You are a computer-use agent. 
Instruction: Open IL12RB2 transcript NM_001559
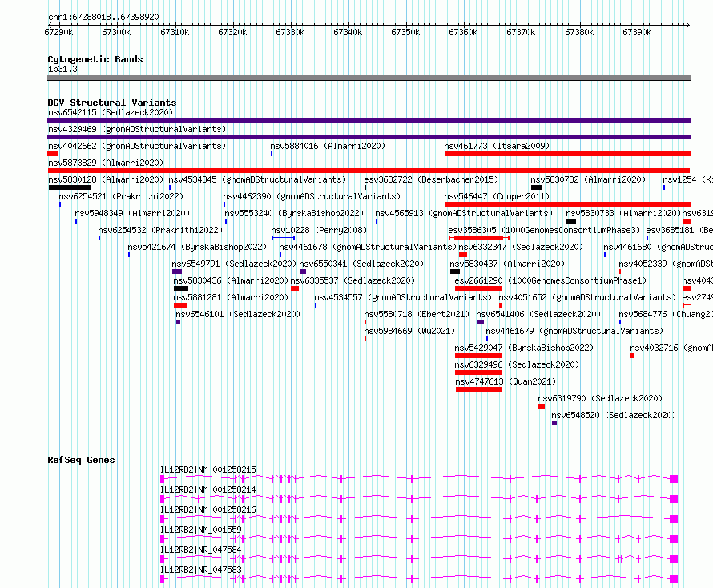tap(200, 530)
